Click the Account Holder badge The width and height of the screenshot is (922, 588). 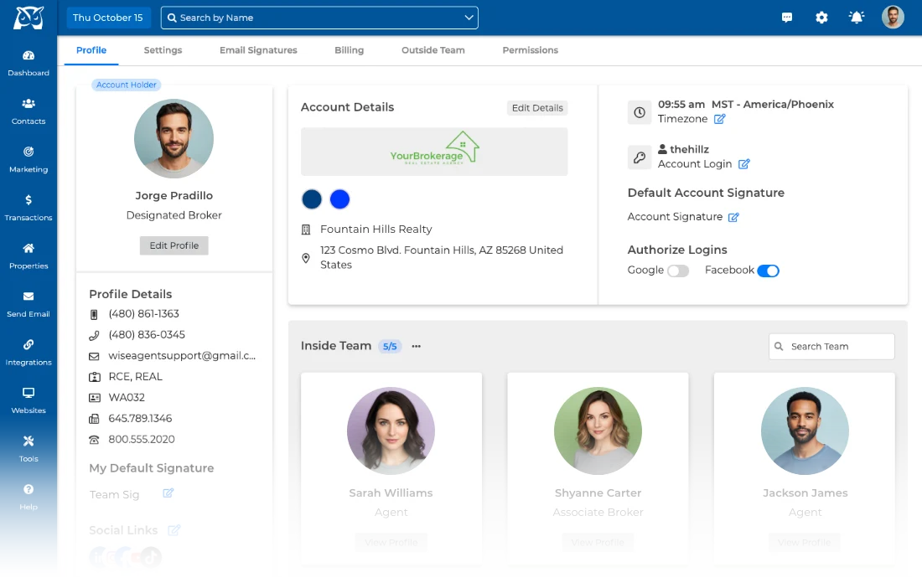pyautogui.click(x=127, y=85)
